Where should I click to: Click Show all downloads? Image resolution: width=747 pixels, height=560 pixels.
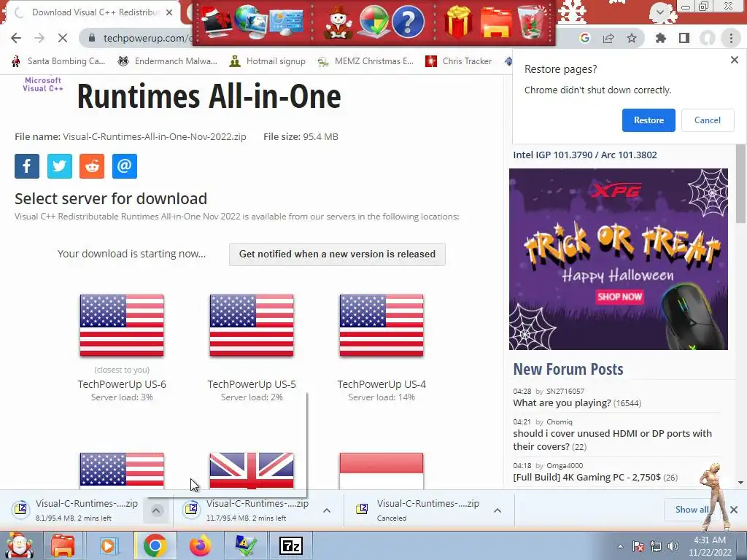click(692, 510)
